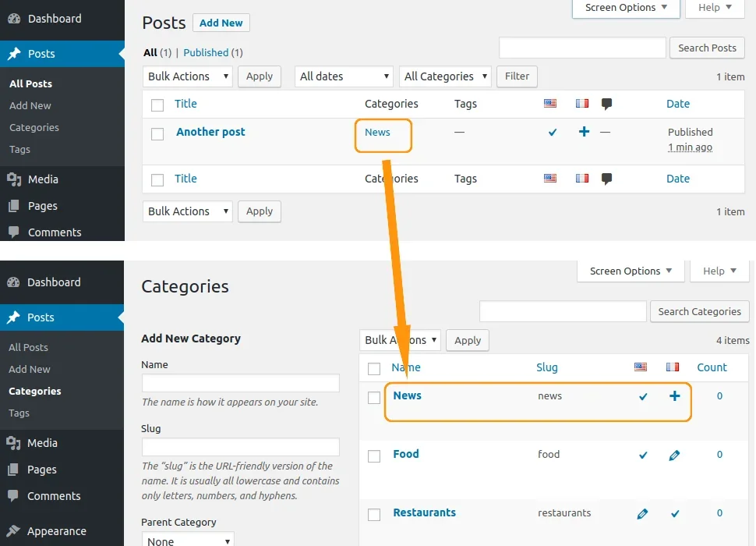The width and height of the screenshot is (756, 546).
Task: Expand the All Categories filter dropdown
Action: coord(446,76)
